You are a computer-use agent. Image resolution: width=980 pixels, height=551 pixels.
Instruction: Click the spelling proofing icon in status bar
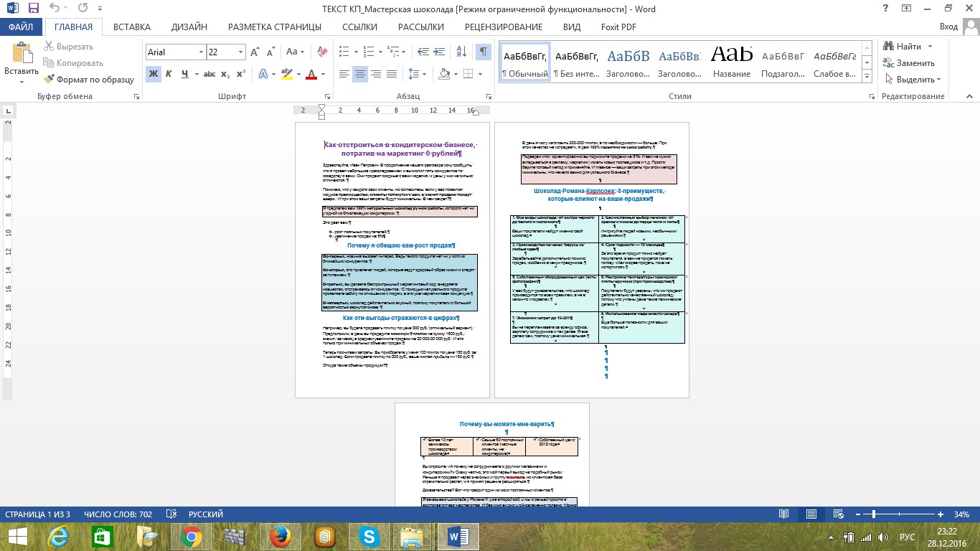click(171, 514)
